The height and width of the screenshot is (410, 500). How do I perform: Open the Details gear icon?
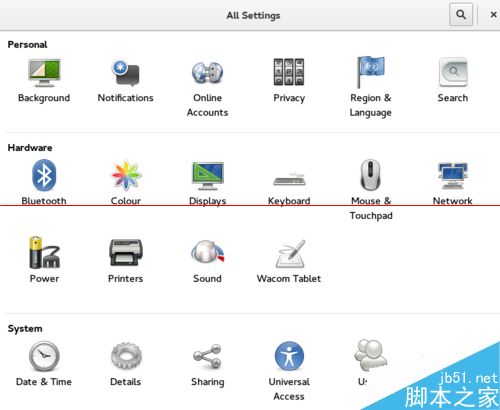tap(126, 356)
